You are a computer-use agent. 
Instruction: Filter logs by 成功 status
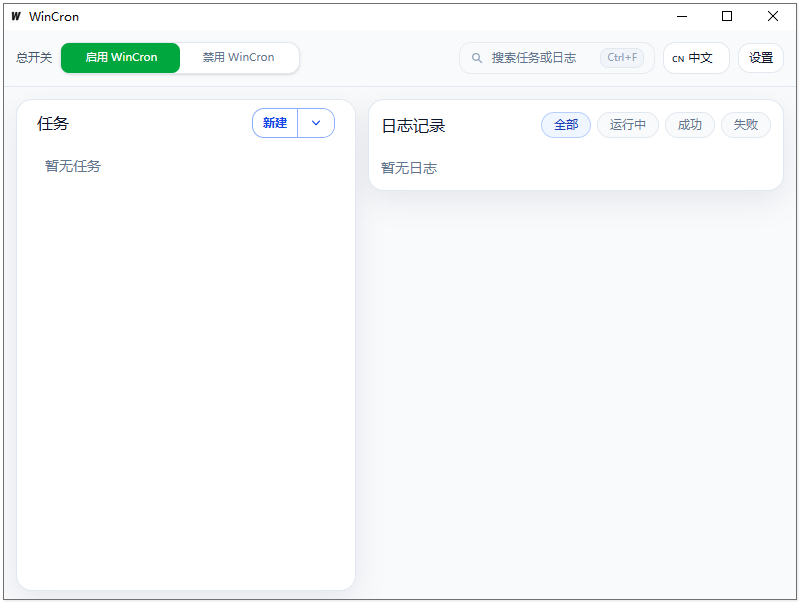coord(689,125)
